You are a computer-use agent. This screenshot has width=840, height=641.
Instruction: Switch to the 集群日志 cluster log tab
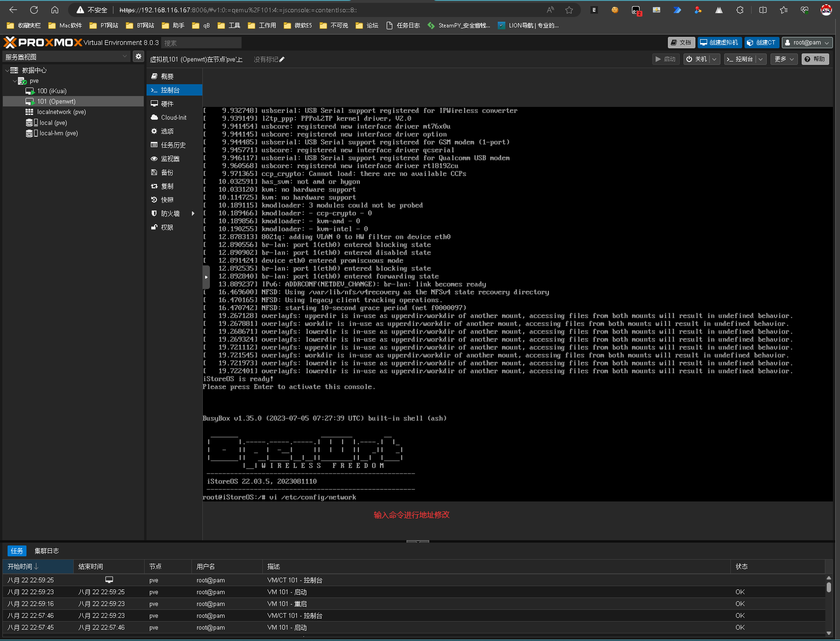pyautogui.click(x=46, y=551)
